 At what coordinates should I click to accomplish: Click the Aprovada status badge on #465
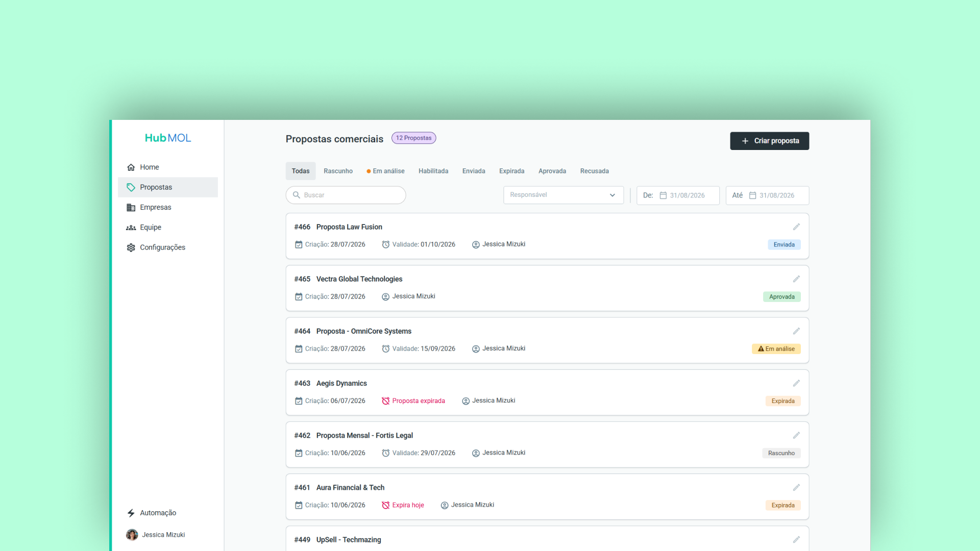coord(781,296)
